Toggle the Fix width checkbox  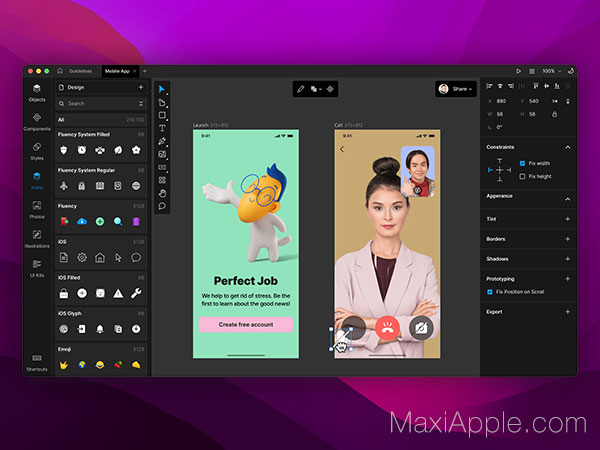(x=522, y=163)
